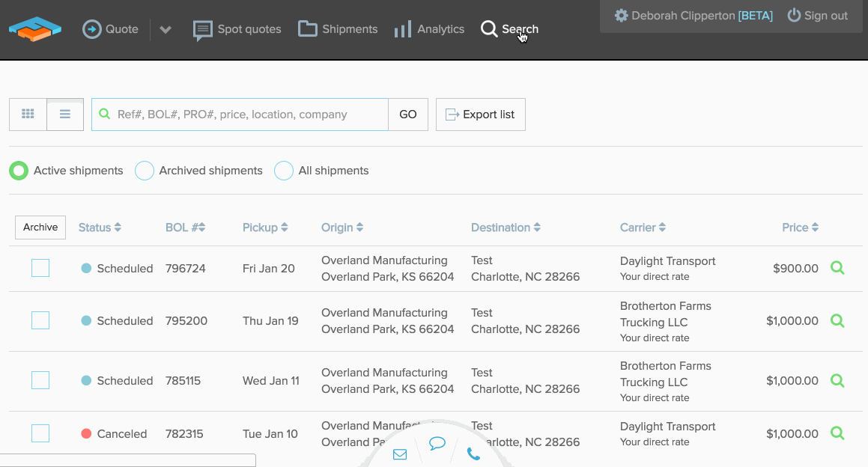View details of shipment 785115

(x=837, y=380)
